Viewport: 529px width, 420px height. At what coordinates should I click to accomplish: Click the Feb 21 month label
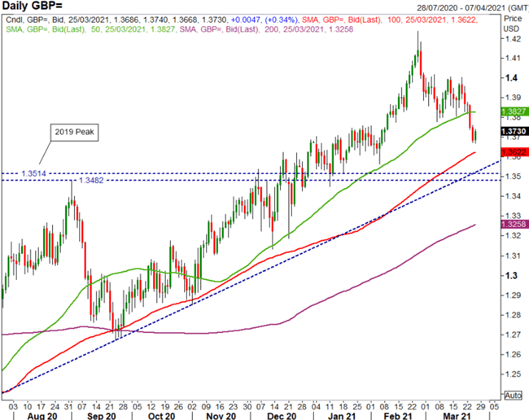(x=398, y=416)
